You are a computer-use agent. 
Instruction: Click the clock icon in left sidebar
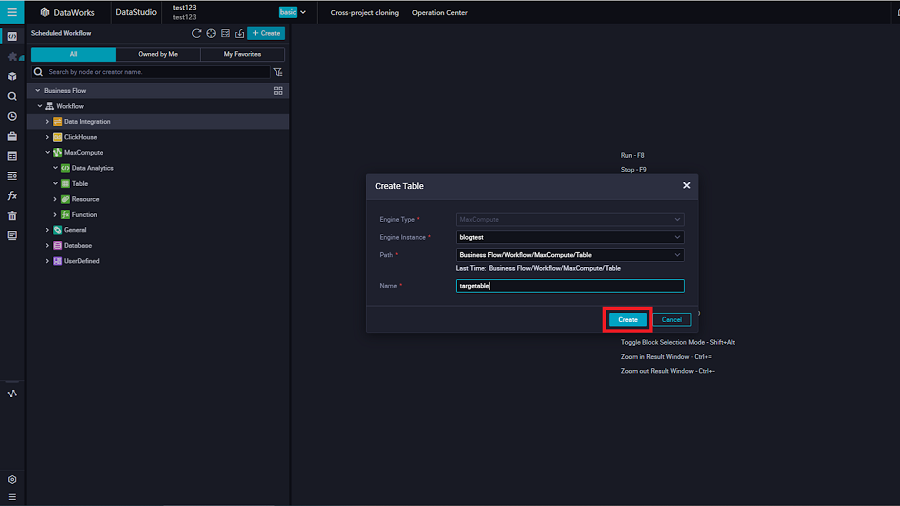(12, 116)
